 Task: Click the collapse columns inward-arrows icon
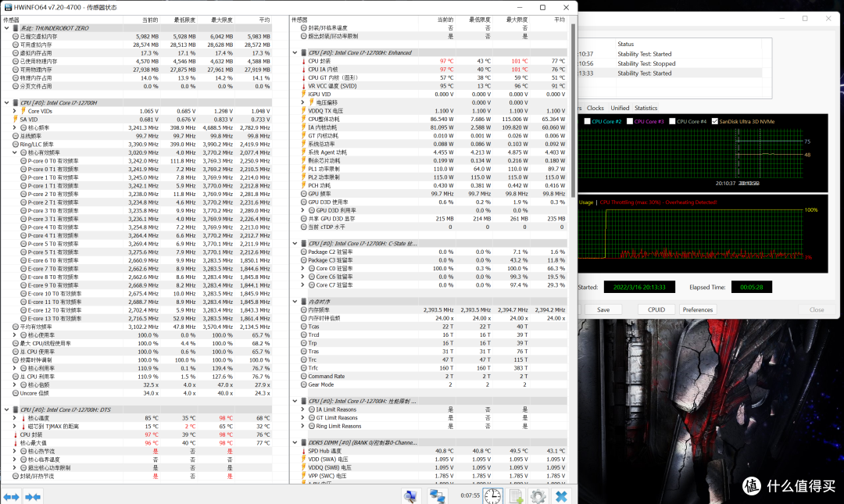coord(33,496)
